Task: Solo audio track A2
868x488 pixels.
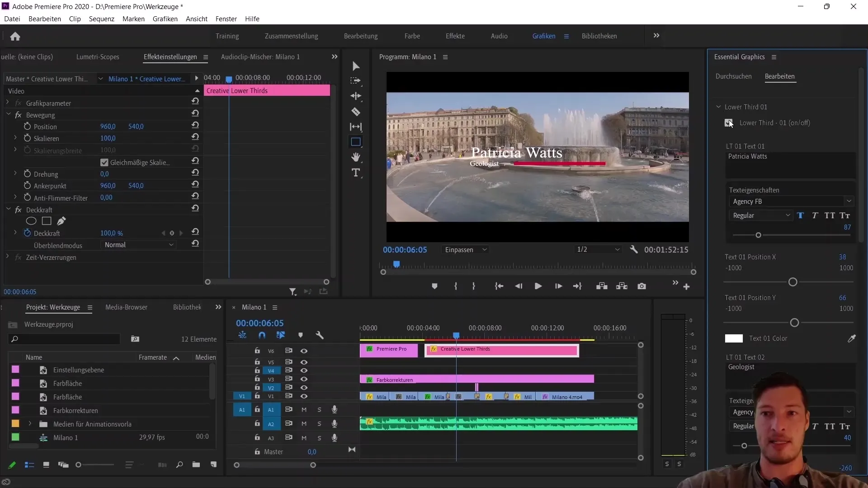Action: pyautogui.click(x=319, y=423)
